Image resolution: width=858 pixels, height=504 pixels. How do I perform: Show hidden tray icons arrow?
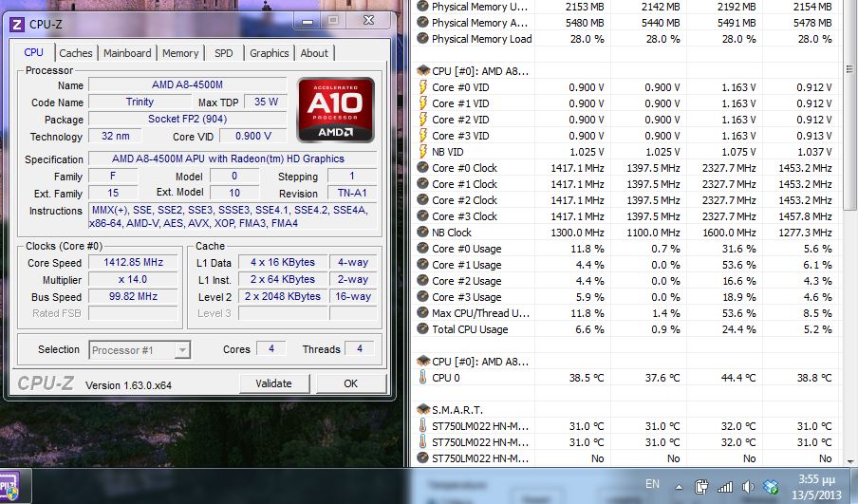679,486
